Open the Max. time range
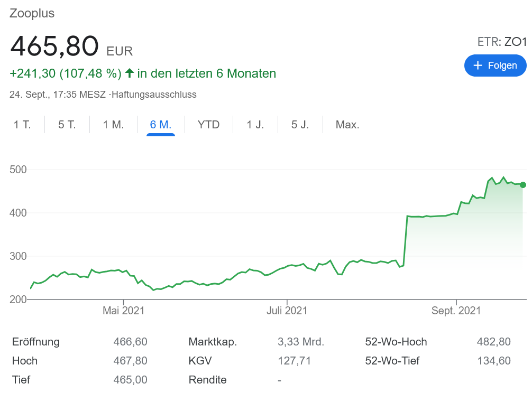The height and width of the screenshot is (393, 532). tap(347, 125)
